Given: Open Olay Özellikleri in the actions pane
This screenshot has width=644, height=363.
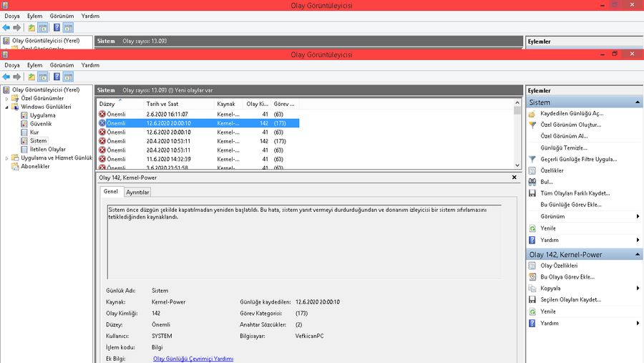Looking at the screenshot, I should point(558,266).
